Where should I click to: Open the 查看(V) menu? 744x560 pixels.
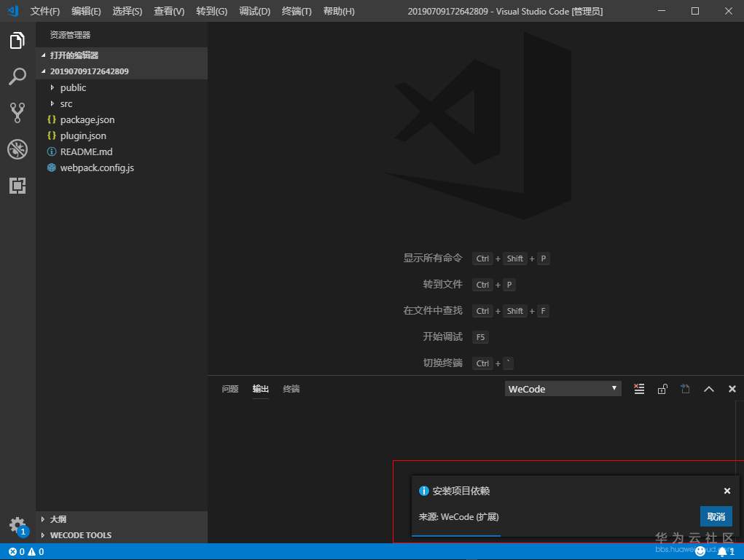(x=169, y=11)
